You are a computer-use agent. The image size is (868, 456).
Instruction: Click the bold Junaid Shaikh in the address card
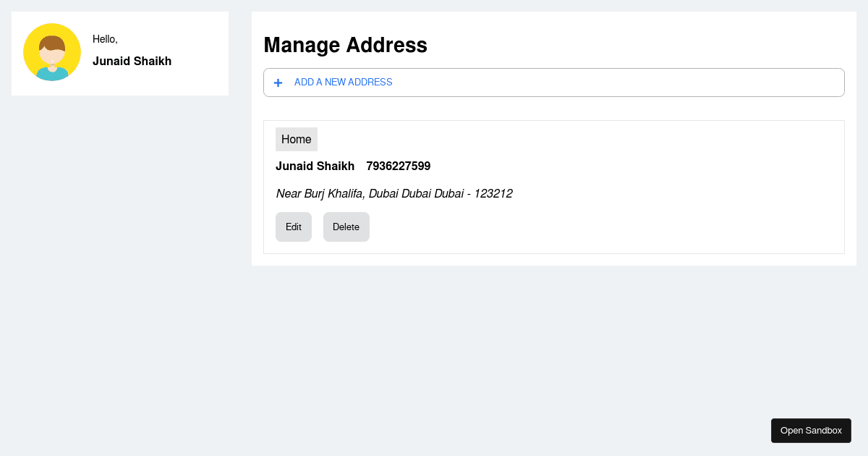click(x=315, y=166)
